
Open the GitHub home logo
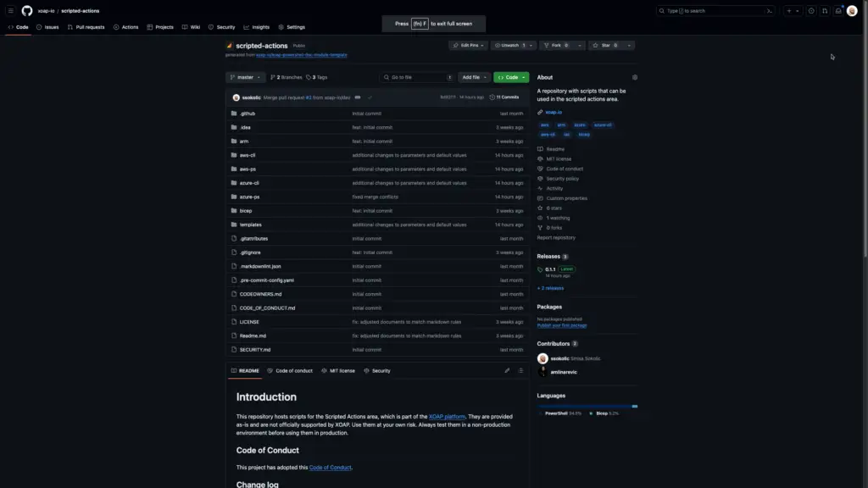point(26,10)
